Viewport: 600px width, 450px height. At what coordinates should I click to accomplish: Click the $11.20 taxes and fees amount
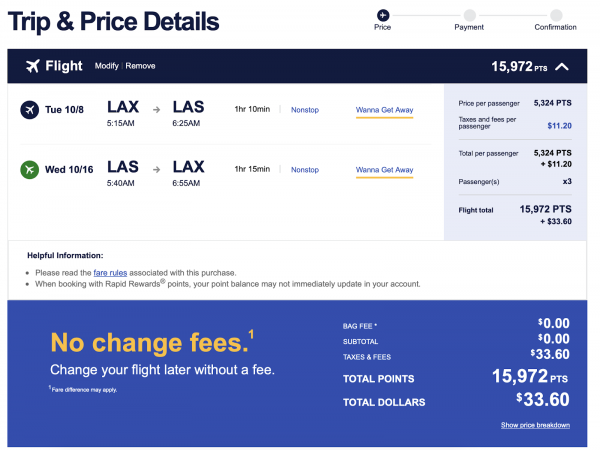pos(559,127)
